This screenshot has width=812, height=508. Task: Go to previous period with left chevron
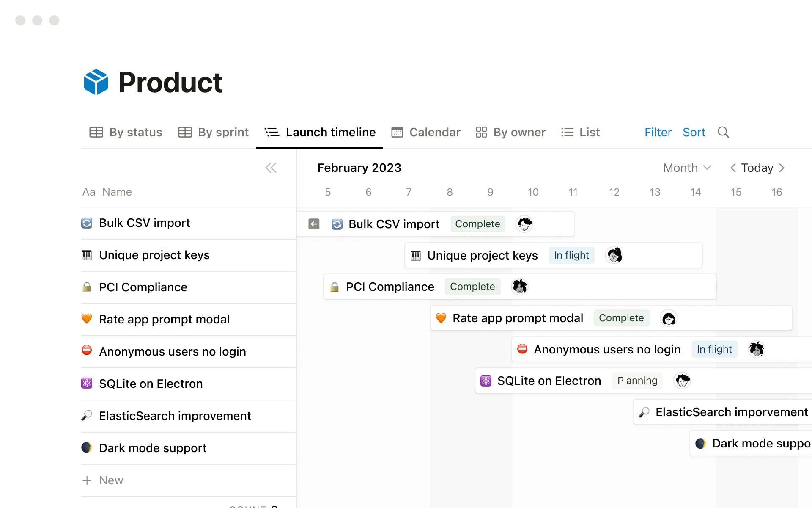click(733, 168)
